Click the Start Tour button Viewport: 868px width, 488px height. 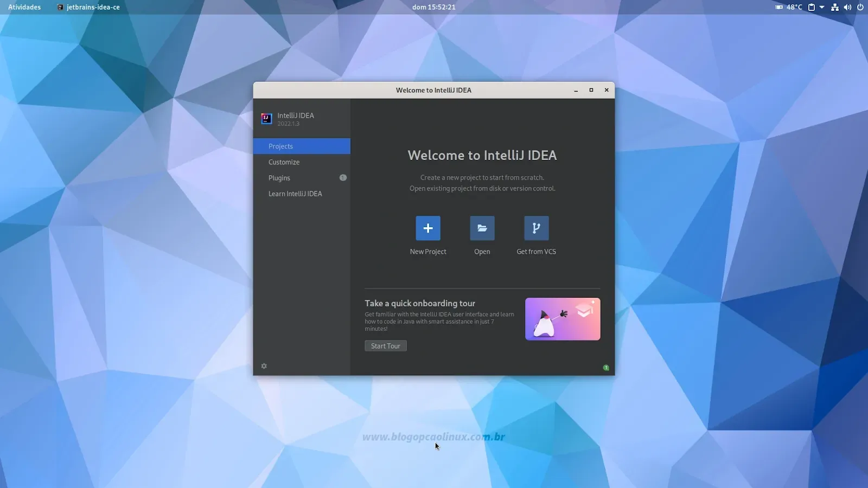[386, 346]
